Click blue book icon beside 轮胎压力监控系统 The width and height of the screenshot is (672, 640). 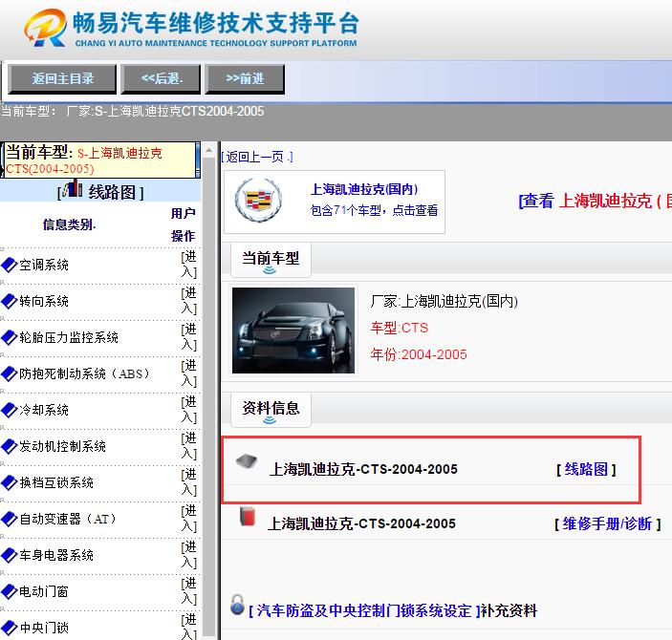tap(9, 338)
